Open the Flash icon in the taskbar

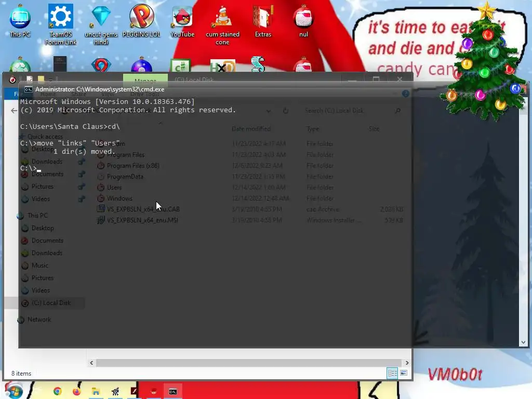click(x=135, y=392)
